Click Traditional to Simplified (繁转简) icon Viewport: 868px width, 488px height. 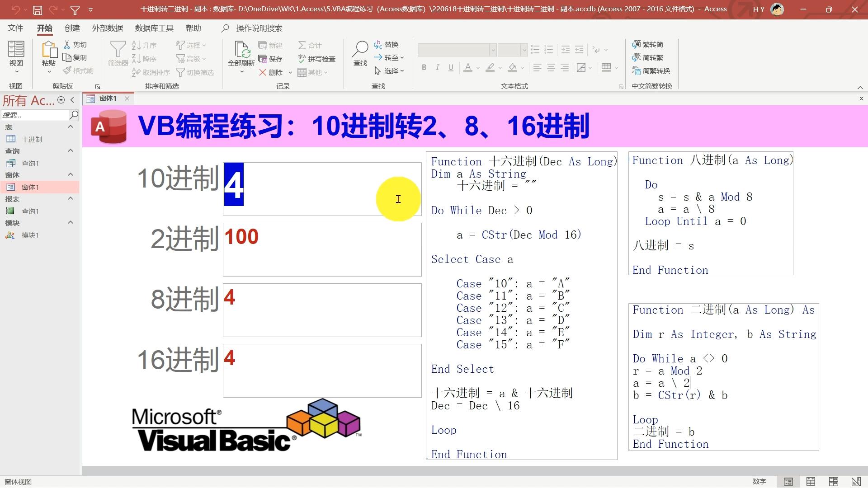point(637,44)
